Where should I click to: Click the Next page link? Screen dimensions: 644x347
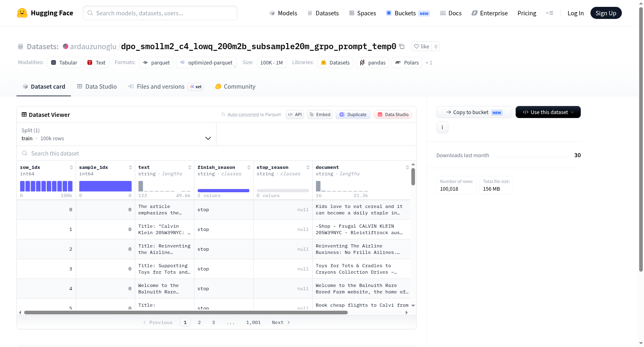click(x=281, y=322)
